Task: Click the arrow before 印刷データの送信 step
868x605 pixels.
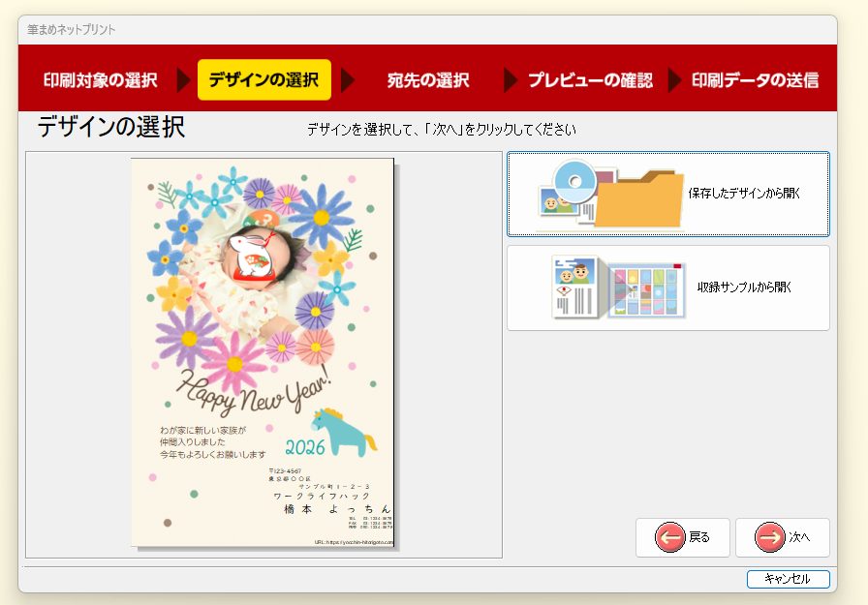Action: [675, 80]
